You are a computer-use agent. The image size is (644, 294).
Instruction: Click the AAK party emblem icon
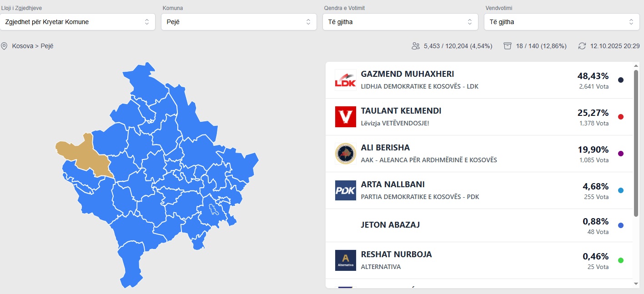[345, 154]
